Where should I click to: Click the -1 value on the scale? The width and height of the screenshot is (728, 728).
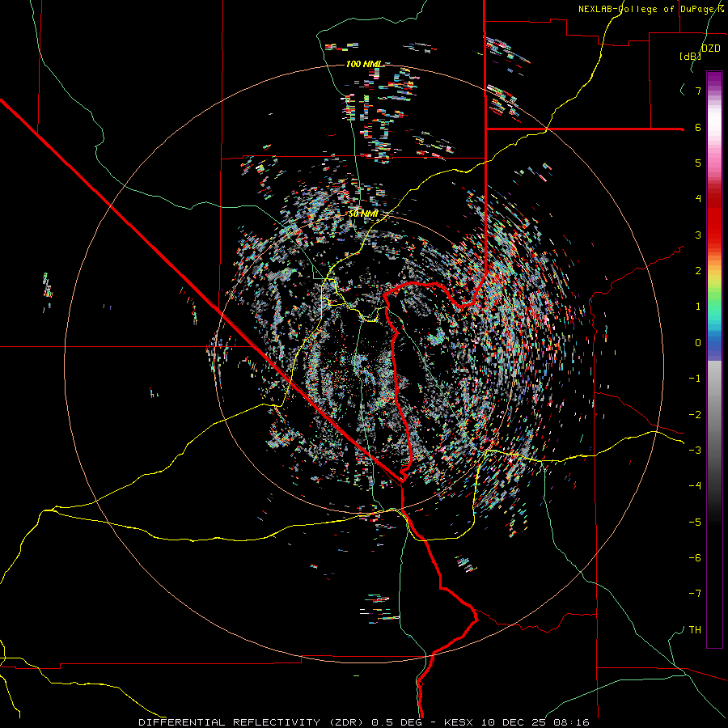click(x=695, y=379)
